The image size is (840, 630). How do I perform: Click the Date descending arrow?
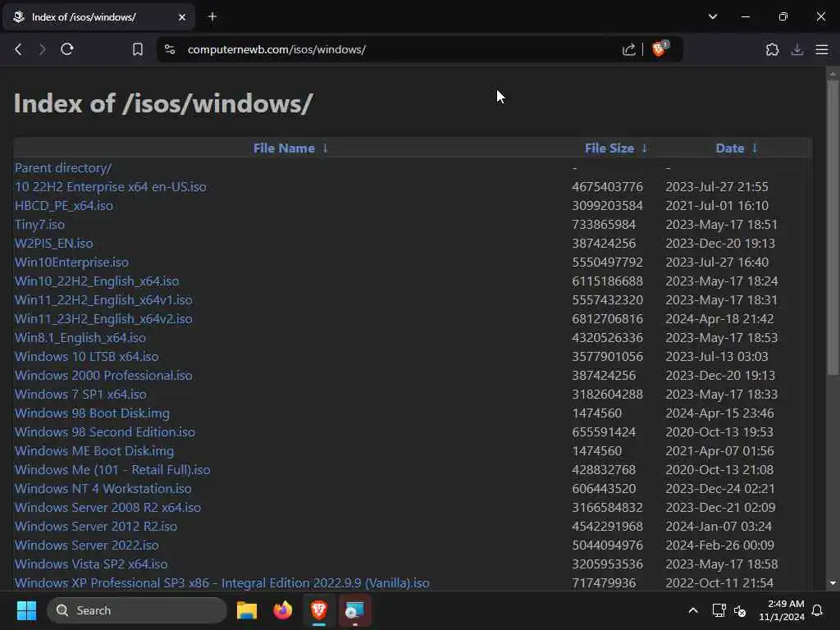[755, 148]
